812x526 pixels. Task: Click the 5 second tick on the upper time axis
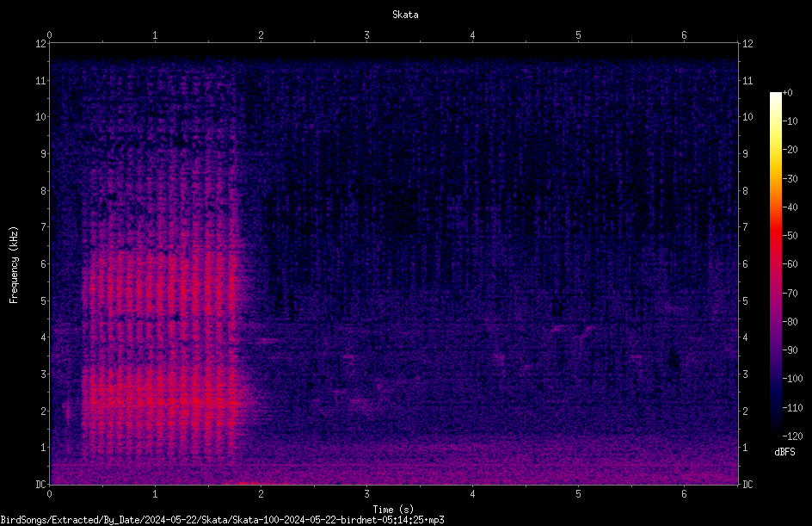tap(578, 35)
